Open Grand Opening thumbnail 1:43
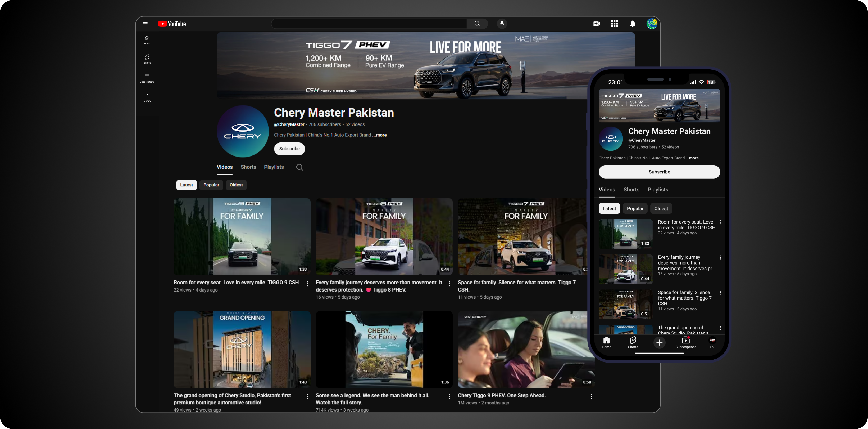This screenshot has width=868, height=429. [x=242, y=349]
